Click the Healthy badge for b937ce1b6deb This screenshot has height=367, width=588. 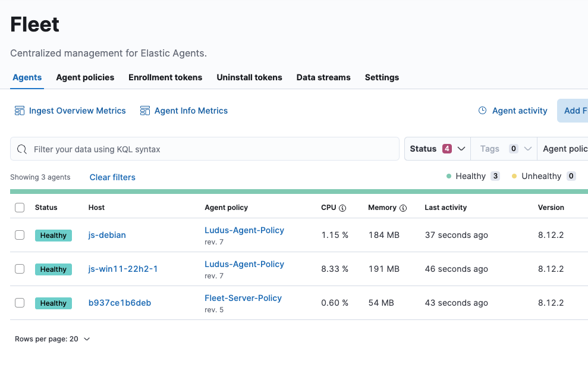pyautogui.click(x=54, y=303)
